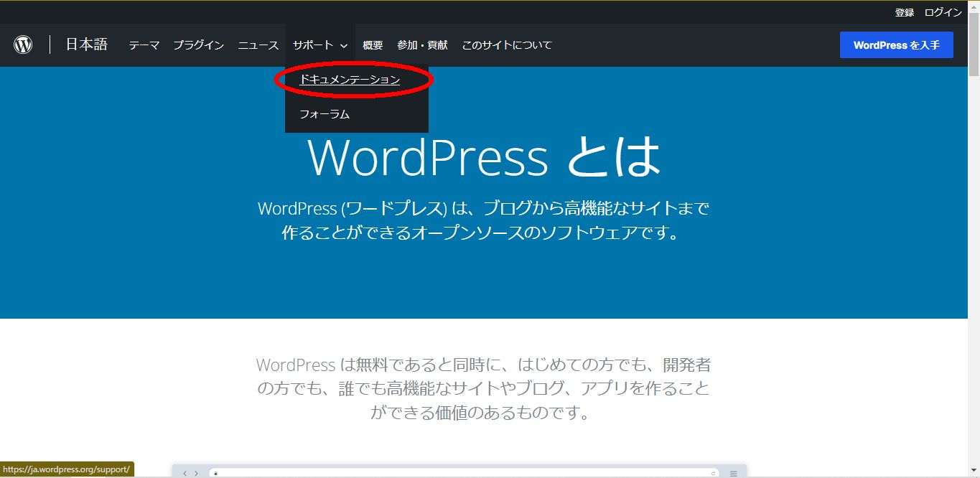The width and height of the screenshot is (980, 478).
Task: Click the reload icon in mockup address bar
Action: 714,474
